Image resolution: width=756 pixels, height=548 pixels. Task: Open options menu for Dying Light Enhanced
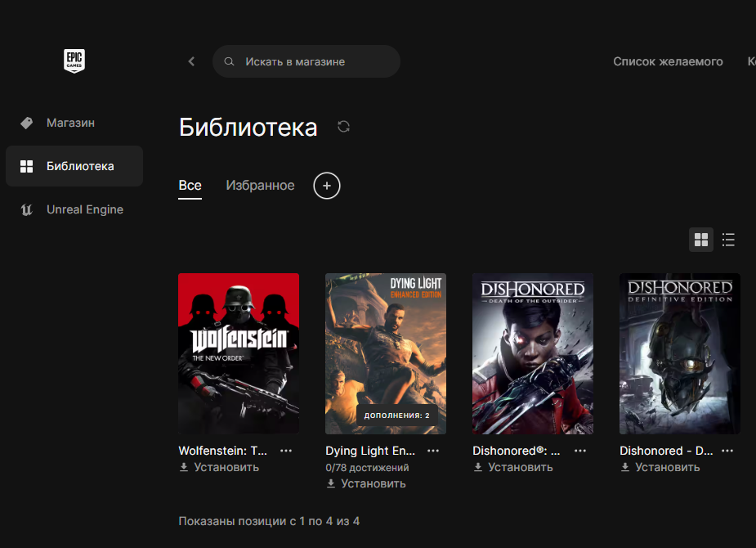(x=433, y=451)
